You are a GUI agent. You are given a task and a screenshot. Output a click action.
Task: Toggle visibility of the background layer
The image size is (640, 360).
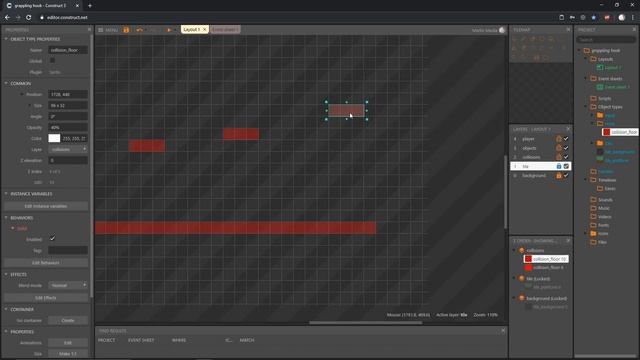[x=566, y=176]
